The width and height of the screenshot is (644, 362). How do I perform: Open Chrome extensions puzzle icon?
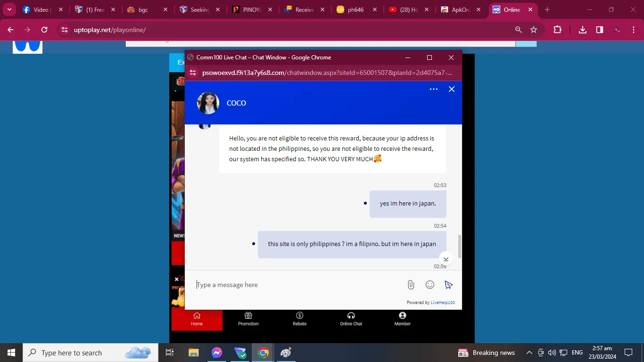(x=557, y=30)
